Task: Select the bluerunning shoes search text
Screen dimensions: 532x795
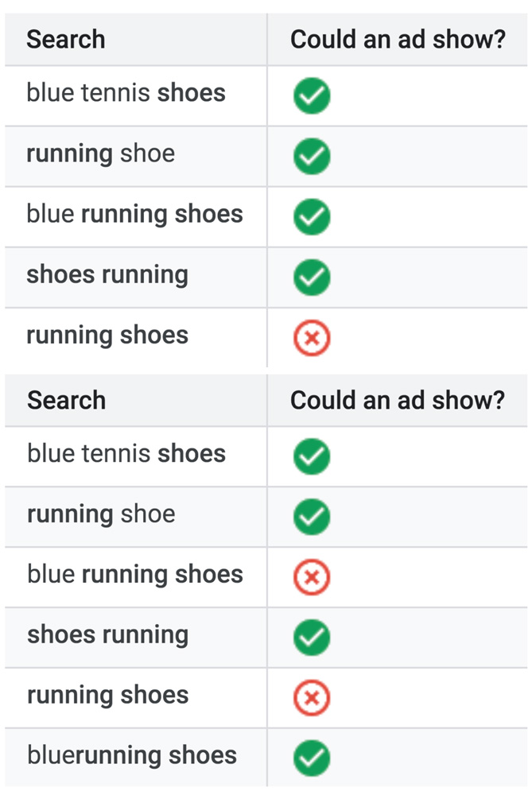Action: coord(131,755)
